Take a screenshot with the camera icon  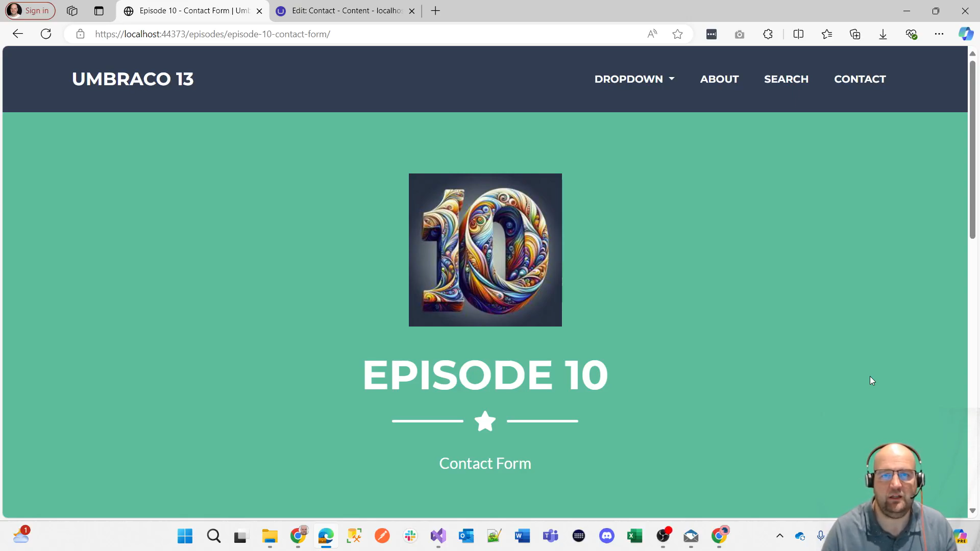[x=739, y=34]
